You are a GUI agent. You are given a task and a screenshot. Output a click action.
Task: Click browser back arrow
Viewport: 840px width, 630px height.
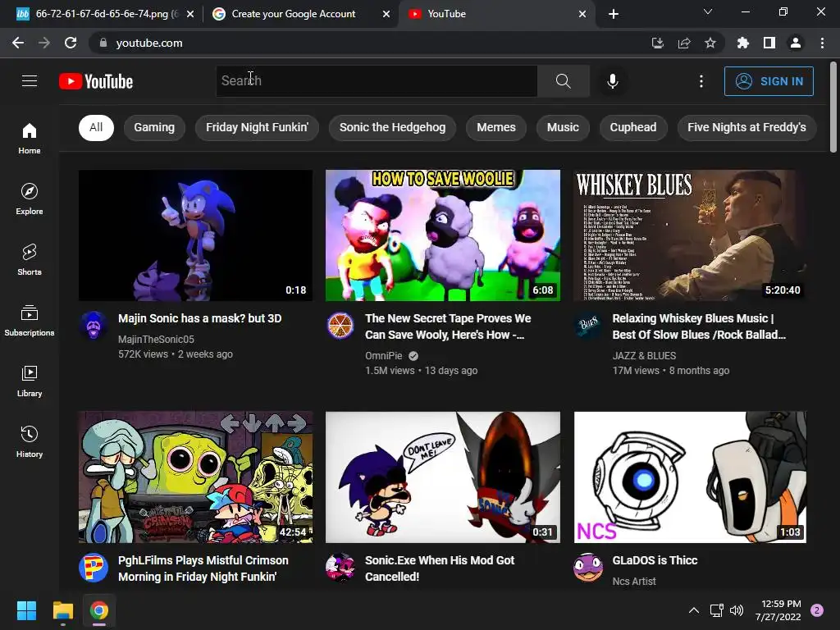click(x=18, y=43)
